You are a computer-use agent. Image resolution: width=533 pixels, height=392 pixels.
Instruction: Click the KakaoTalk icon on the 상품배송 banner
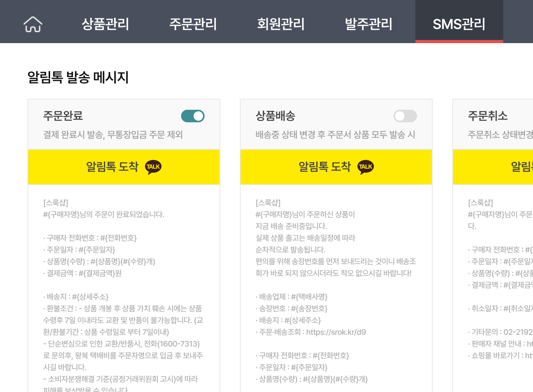click(x=365, y=167)
